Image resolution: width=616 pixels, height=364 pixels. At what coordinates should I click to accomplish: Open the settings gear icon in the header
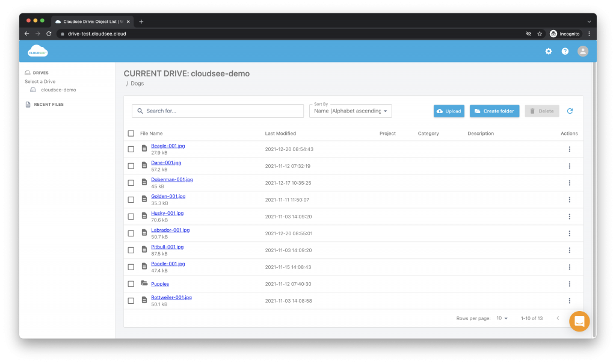click(x=548, y=51)
